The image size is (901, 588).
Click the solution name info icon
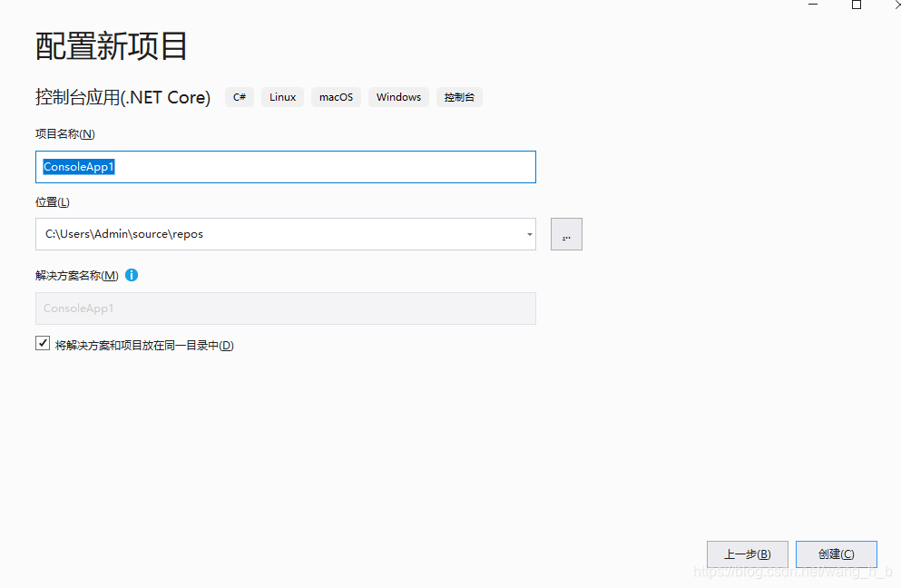pyautogui.click(x=132, y=275)
